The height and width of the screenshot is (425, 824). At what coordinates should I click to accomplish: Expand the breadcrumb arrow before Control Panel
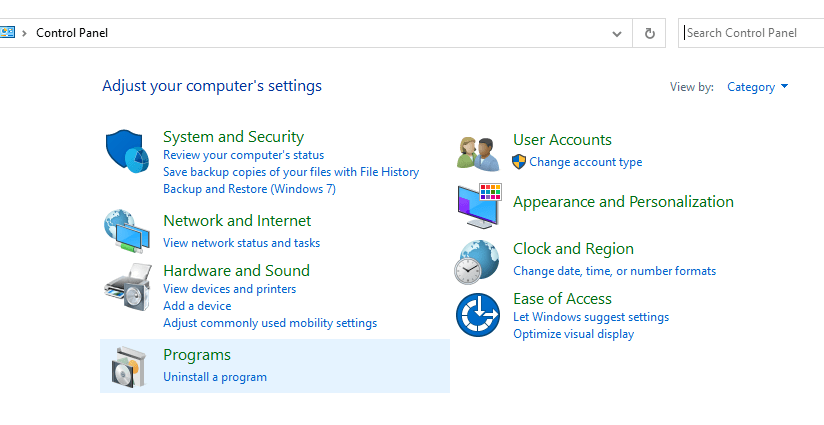pyautogui.click(x=24, y=33)
